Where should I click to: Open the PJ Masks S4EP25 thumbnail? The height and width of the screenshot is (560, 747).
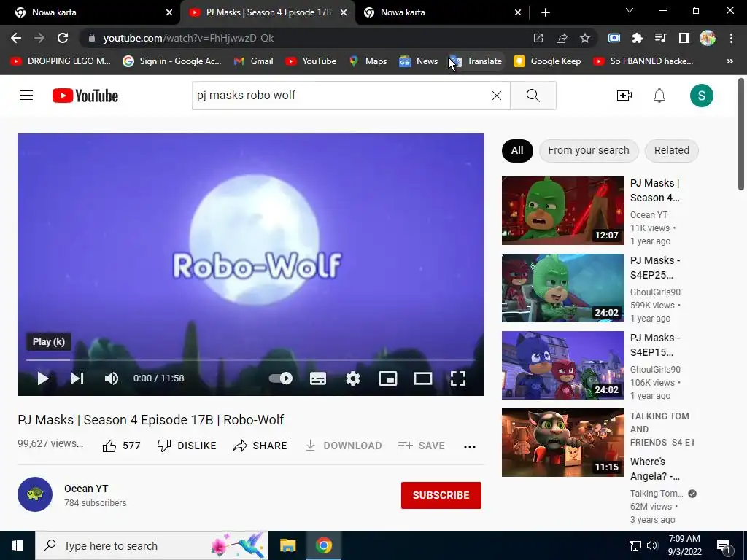point(562,287)
